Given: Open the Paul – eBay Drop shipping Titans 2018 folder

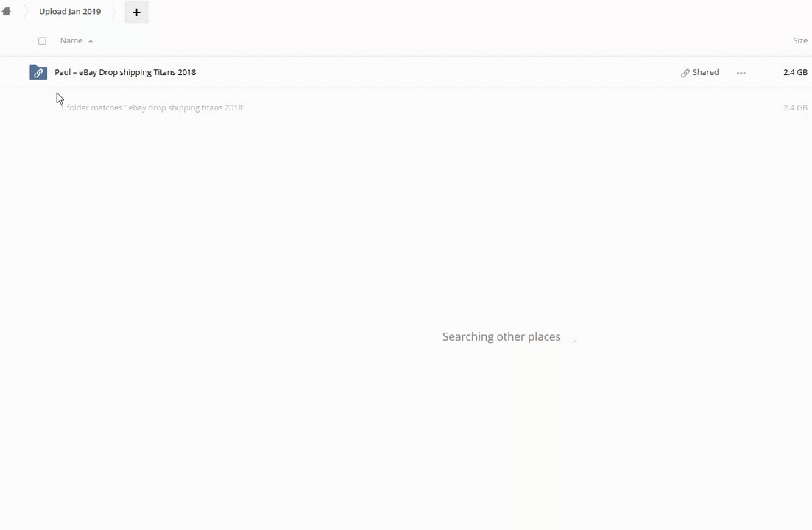Looking at the screenshot, I should pyautogui.click(x=125, y=72).
